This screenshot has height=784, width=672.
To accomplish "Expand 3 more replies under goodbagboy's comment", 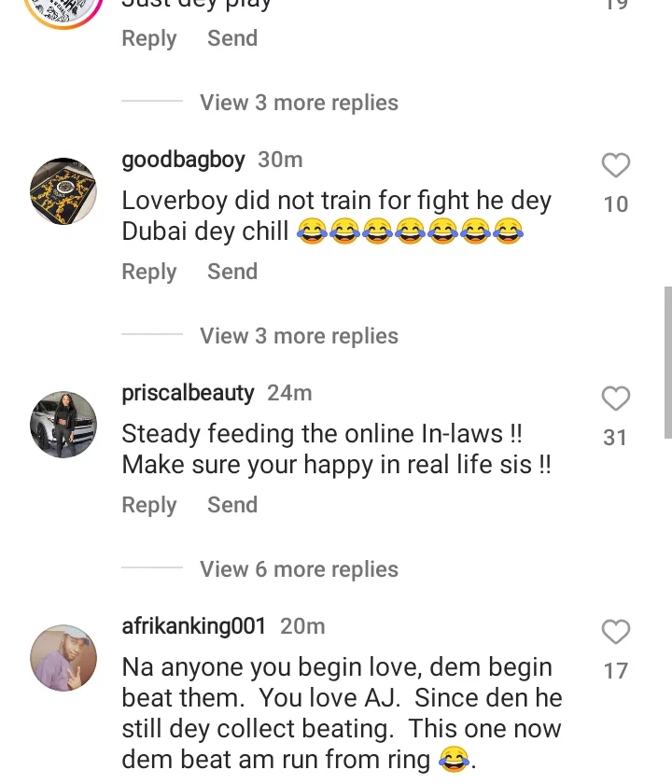I will pyautogui.click(x=299, y=336).
